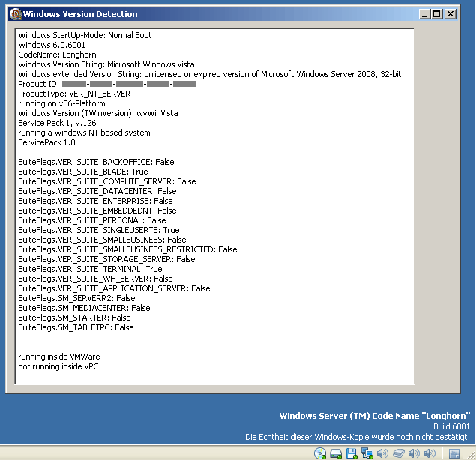Click 'running a Windows NT based system' line
This screenshot has height=460, width=476.
(x=84, y=133)
